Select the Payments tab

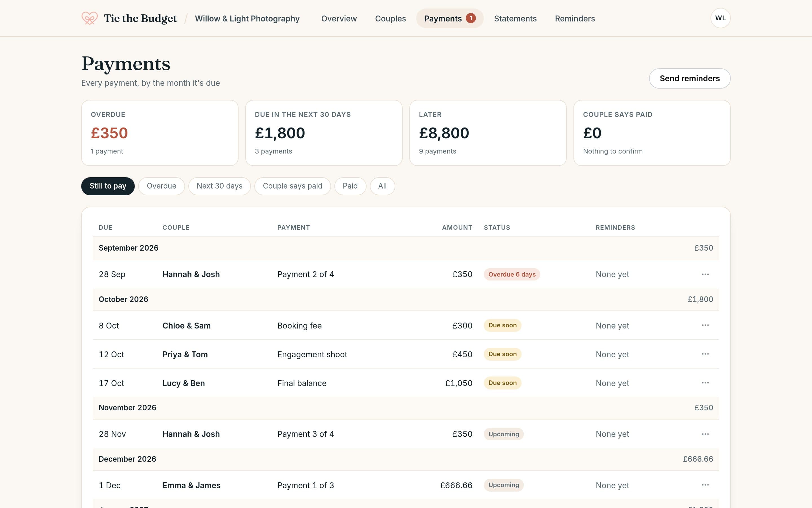pos(450,18)
